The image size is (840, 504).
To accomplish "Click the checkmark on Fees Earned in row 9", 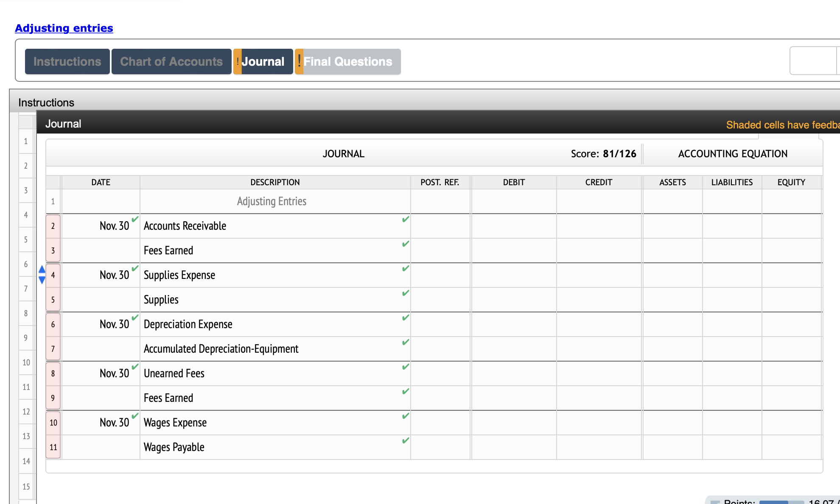I will click(x=405, y=391).
